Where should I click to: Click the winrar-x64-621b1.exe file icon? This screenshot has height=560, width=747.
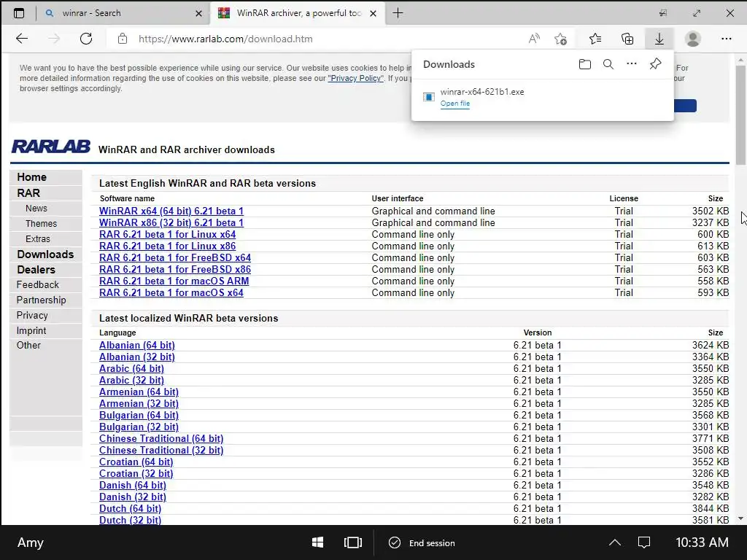tap(428, 97)
